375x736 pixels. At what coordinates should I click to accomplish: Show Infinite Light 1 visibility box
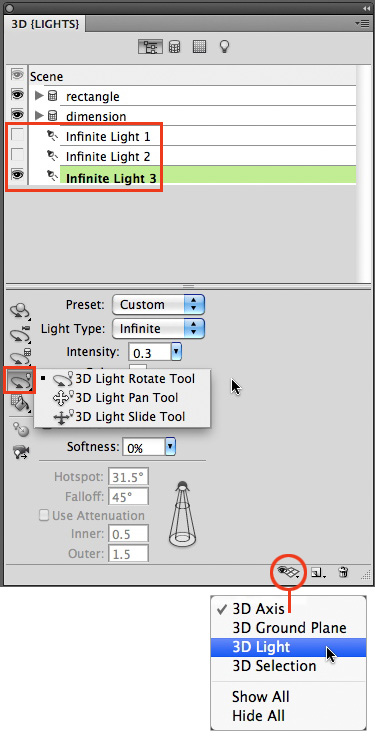point(17,135)
